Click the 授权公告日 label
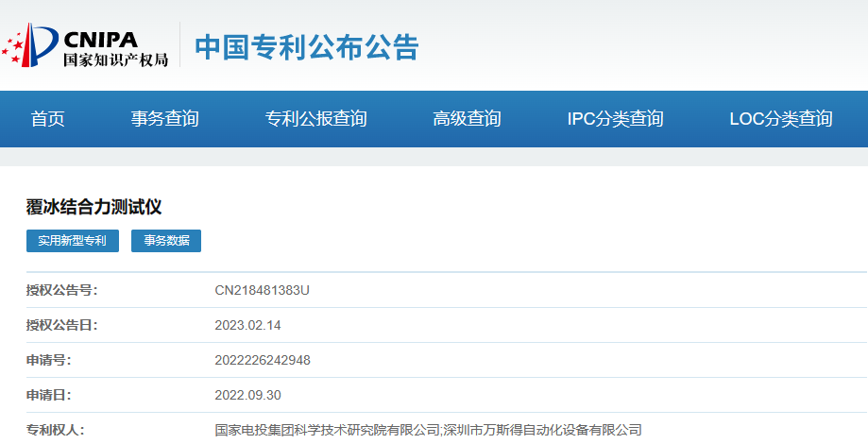868x444 pixels. [x=61, y=325]
